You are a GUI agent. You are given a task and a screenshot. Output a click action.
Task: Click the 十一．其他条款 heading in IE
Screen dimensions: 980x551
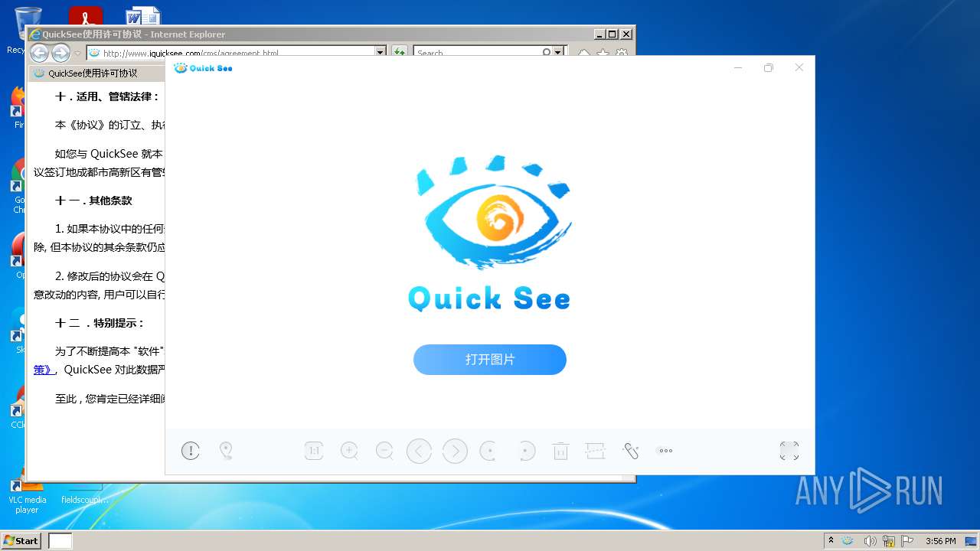coord(93,201)
